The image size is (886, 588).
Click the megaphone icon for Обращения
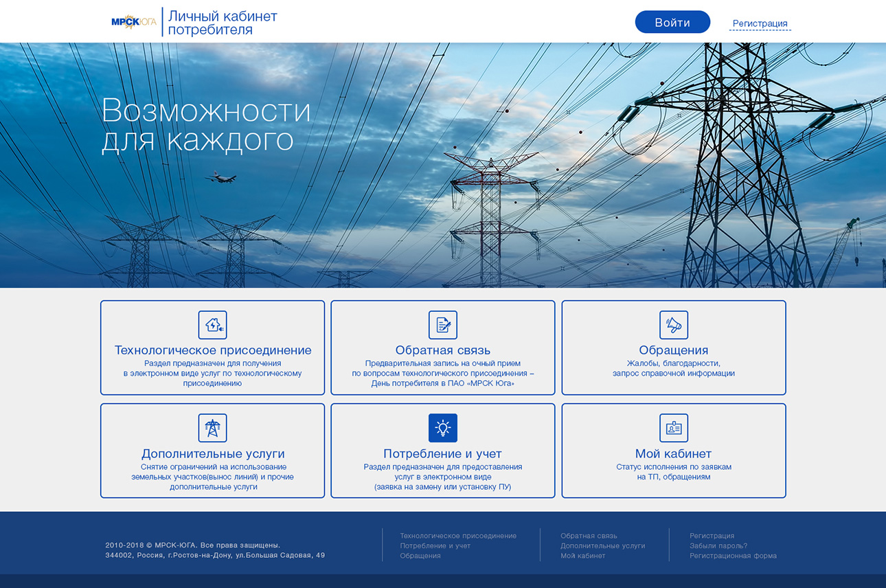click(674, 325)
